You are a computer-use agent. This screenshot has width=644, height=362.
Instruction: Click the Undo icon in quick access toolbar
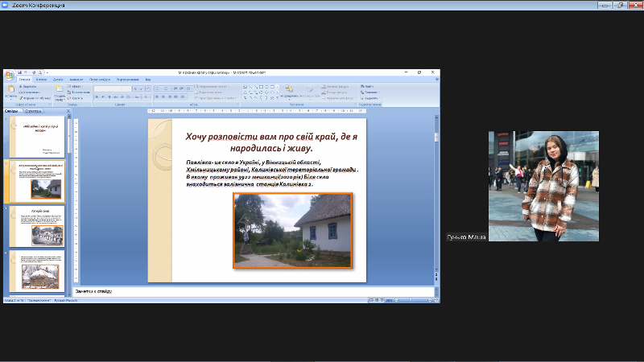pos(27,72)
